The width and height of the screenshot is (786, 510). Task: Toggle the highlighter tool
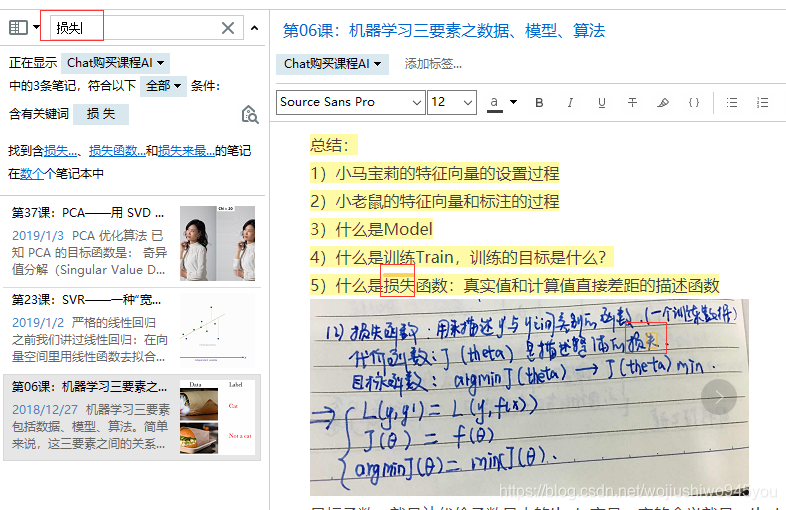pos(663,103)
